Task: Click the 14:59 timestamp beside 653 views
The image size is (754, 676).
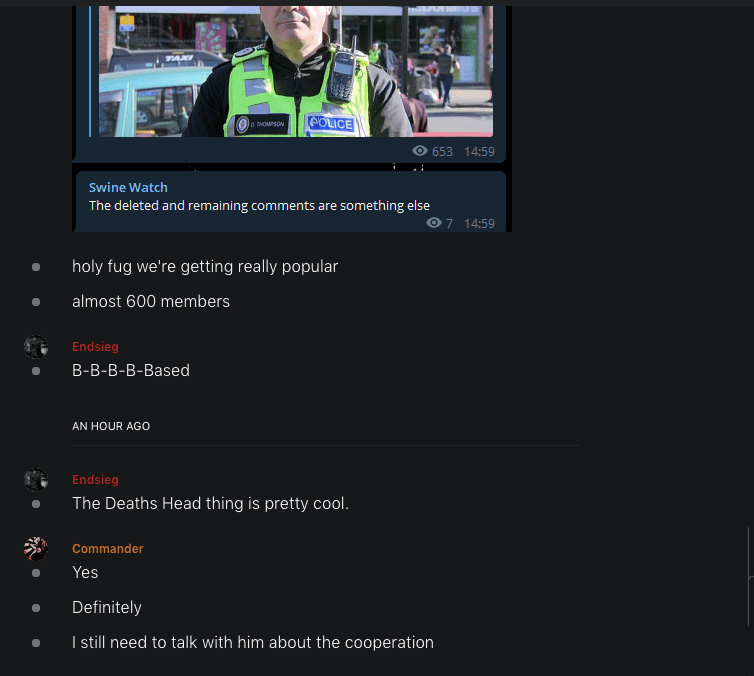Action: (x=479, y=152)
